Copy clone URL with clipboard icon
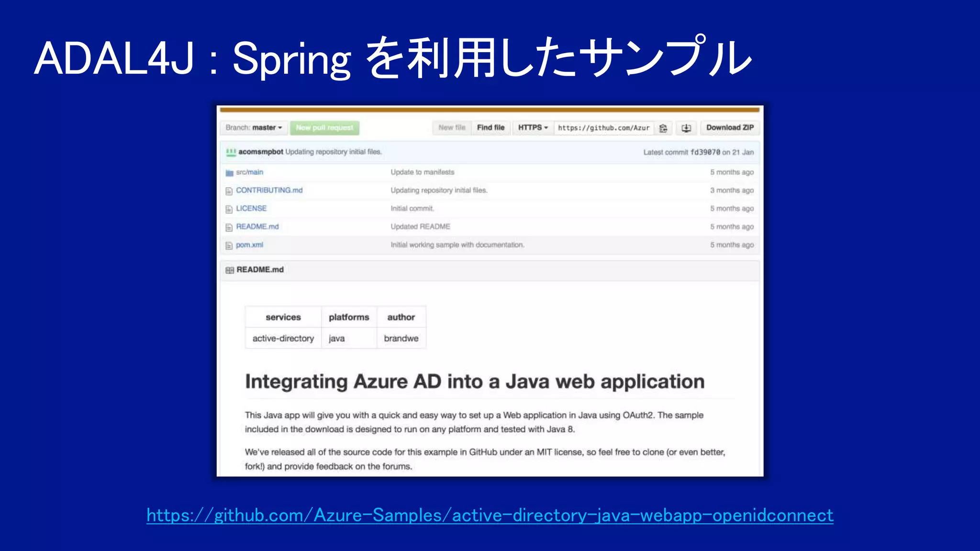Screen dimensions: 980x551 coord(663,128)
